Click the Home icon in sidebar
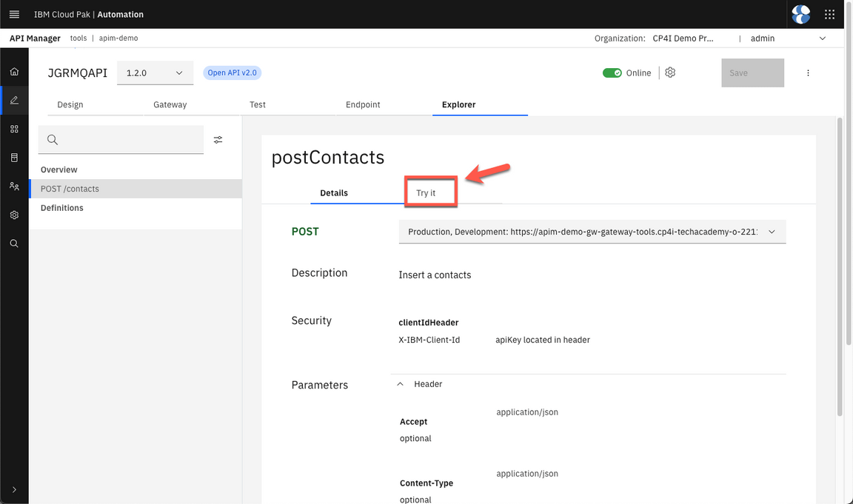 14,72
